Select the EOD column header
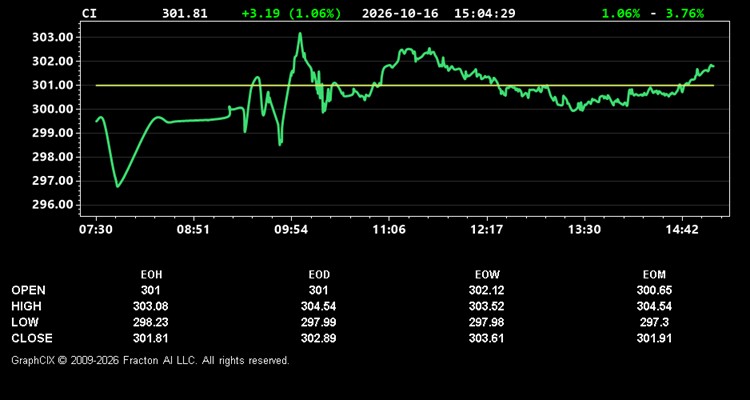Image resolution: width=750 pixels, height=400 pixels. pyautogui.click(x=319, y=275)
